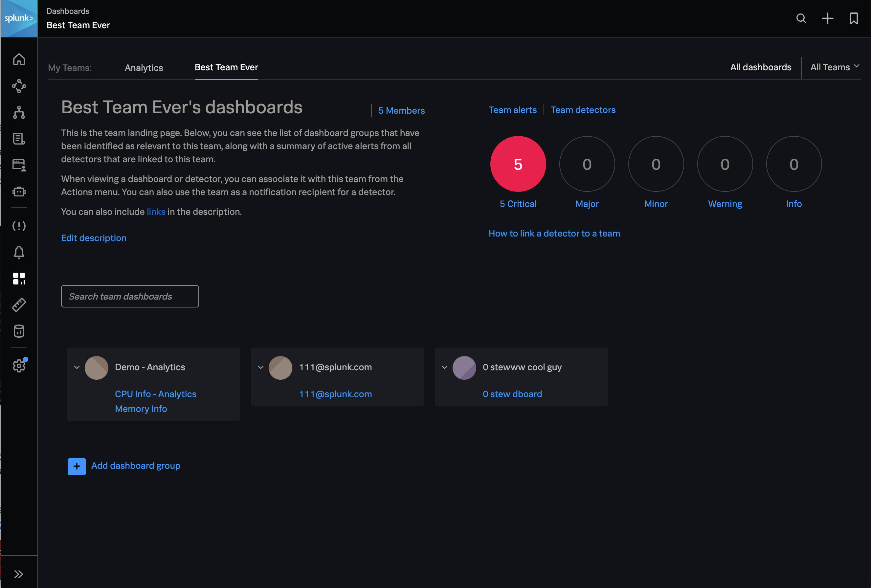Collapse the Demo - Analytics dashboard group
The width and height of the screenshot is (871, 588).
point(77,367)
